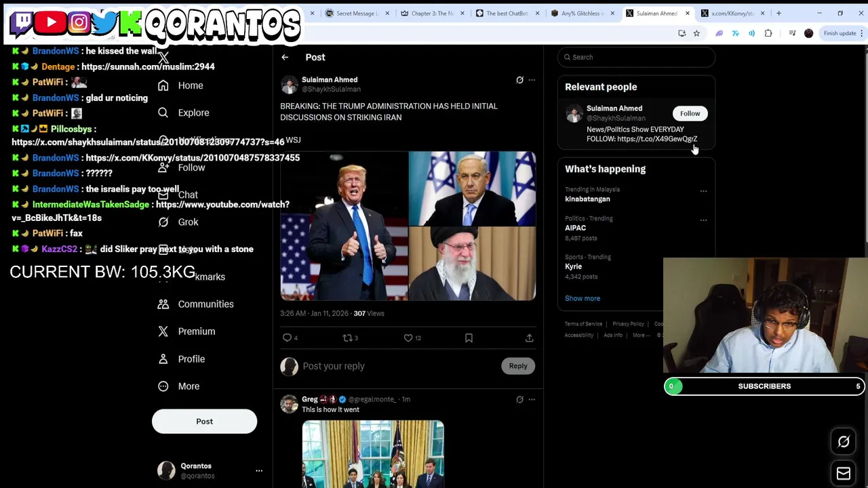Open the sidebar More circle icon
This screenshot has width=868, height=488.
point(163,386)
